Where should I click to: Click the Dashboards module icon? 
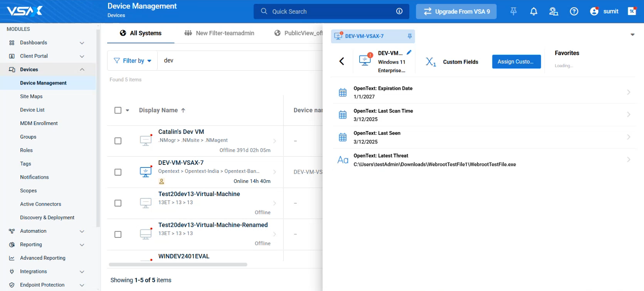point(12,43)
